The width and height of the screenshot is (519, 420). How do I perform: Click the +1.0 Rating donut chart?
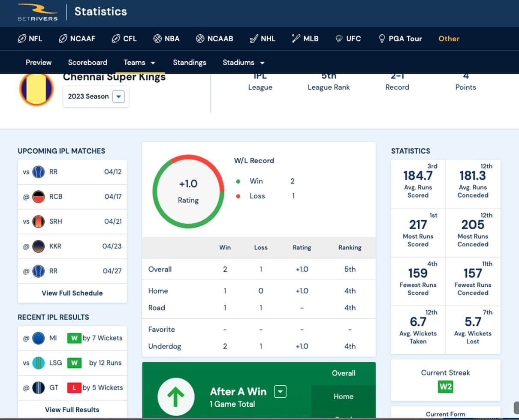tap(188, 191)
